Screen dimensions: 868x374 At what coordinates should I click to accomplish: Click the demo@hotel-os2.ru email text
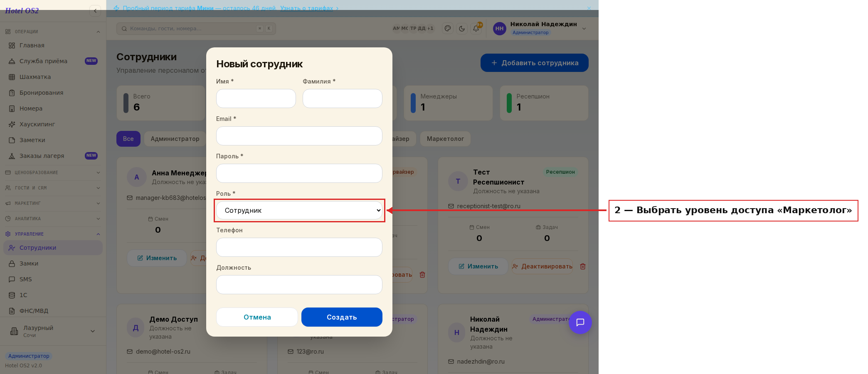click(163, 352)
